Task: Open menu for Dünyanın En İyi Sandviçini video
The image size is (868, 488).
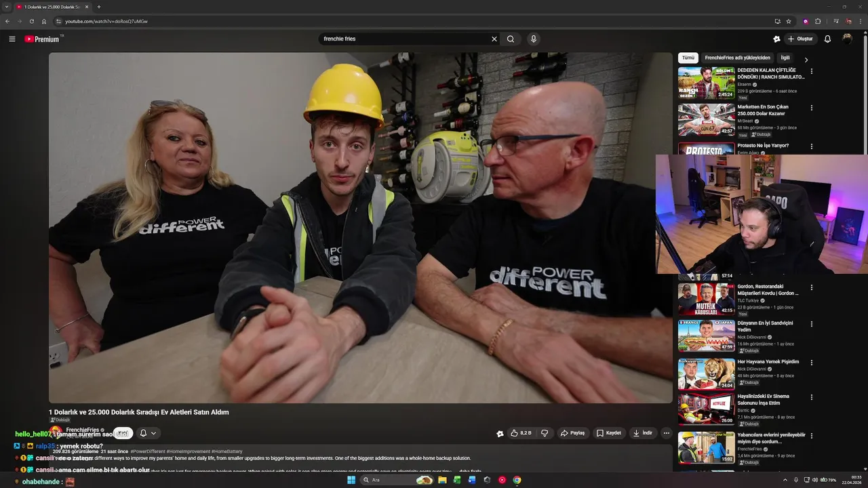Action: coord(812,324)
